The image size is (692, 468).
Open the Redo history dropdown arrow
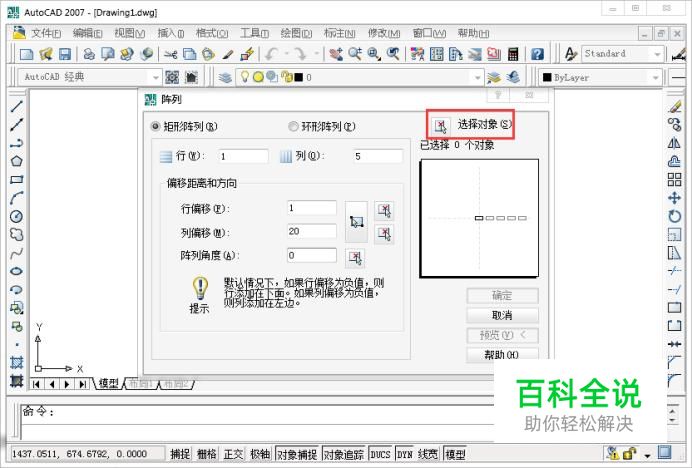(316, 54)
